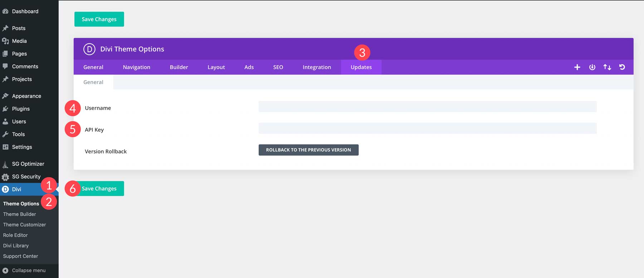The image size is (644, 278).
Task: Click Rollback to the Previous Version
Action: coord(308,150)
